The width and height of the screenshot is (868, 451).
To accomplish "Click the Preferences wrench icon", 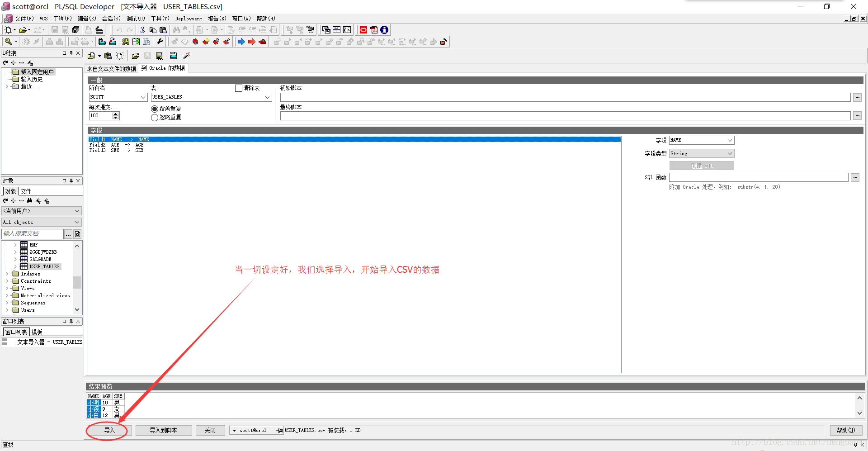I will pyautogui.click(x=160, y=42).
